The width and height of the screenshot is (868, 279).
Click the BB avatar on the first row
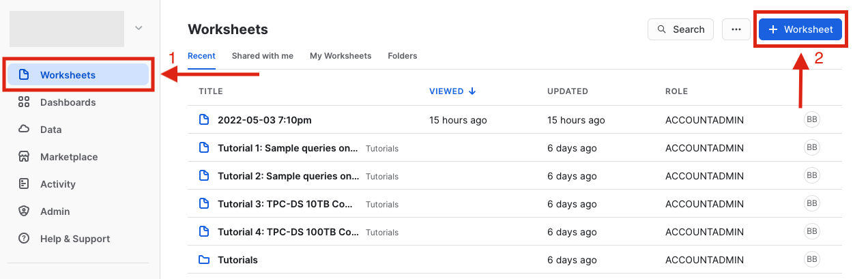coord(811,119)
